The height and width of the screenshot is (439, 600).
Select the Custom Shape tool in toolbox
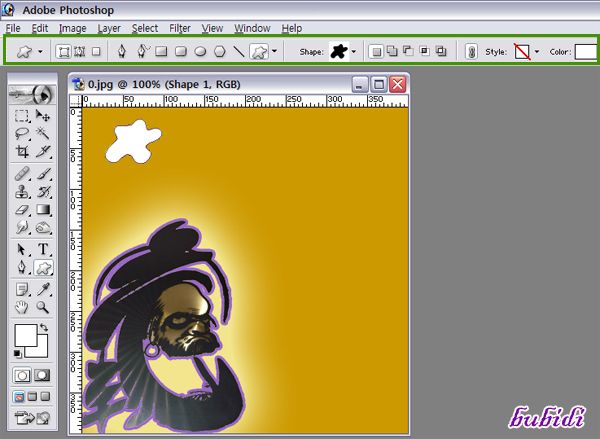click(x=43, y=267)
